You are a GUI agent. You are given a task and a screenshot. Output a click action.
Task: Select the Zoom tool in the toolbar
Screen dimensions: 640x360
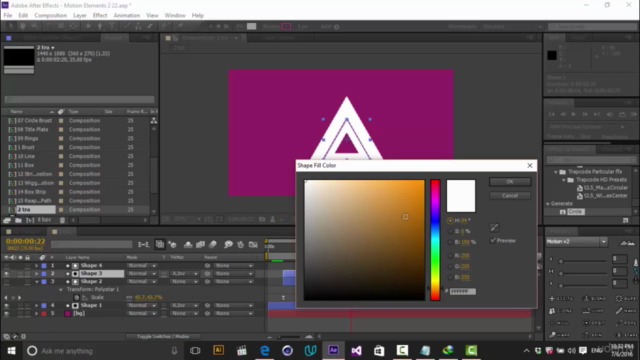[35, 26]
